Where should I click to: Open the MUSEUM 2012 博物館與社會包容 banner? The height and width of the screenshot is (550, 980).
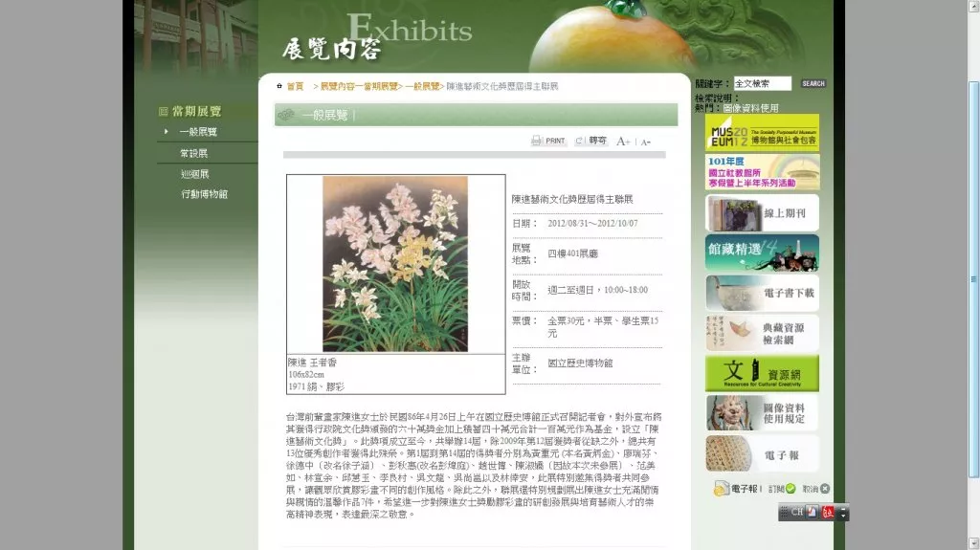click(762, 133)
